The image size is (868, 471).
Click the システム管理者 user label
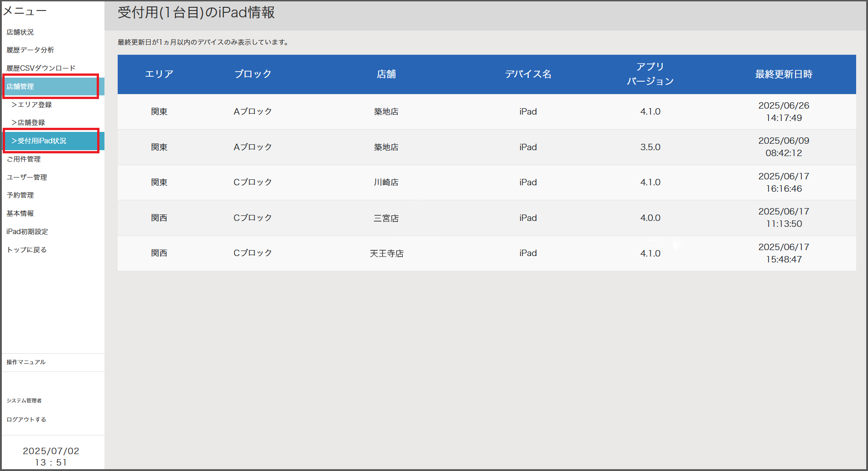pos(24,400)
